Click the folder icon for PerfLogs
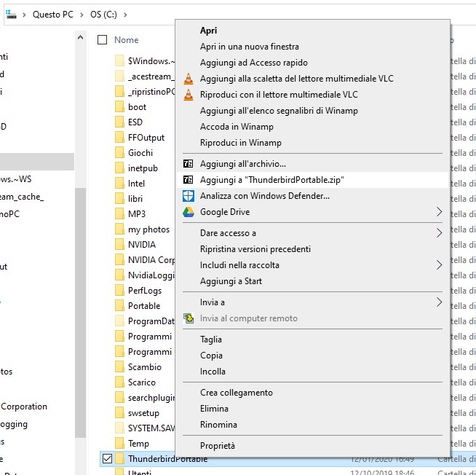This screenshot has height=475, width=476. click(x=119, y=290)
